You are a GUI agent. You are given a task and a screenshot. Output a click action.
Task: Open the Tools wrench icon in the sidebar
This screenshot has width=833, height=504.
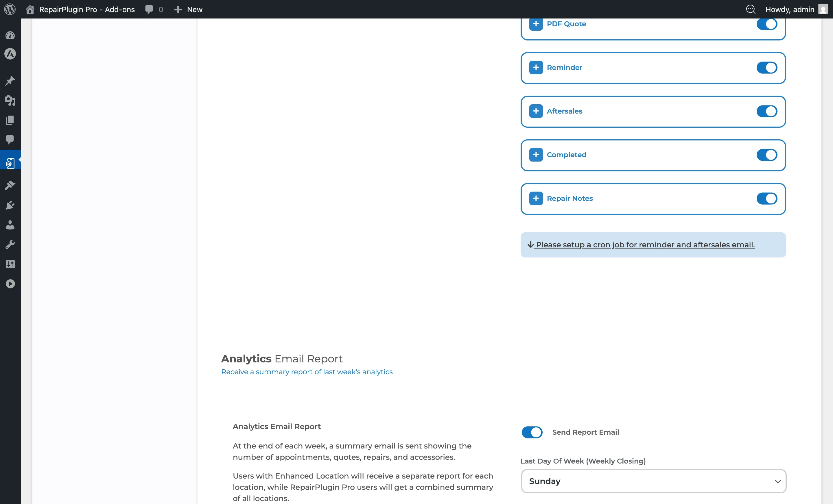(x=10, y=244)
